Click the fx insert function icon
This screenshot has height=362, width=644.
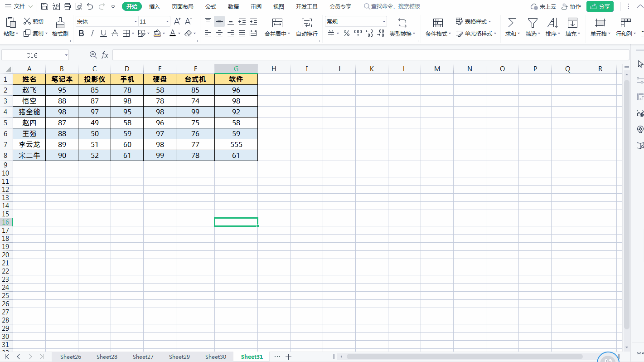click(105, 55)
